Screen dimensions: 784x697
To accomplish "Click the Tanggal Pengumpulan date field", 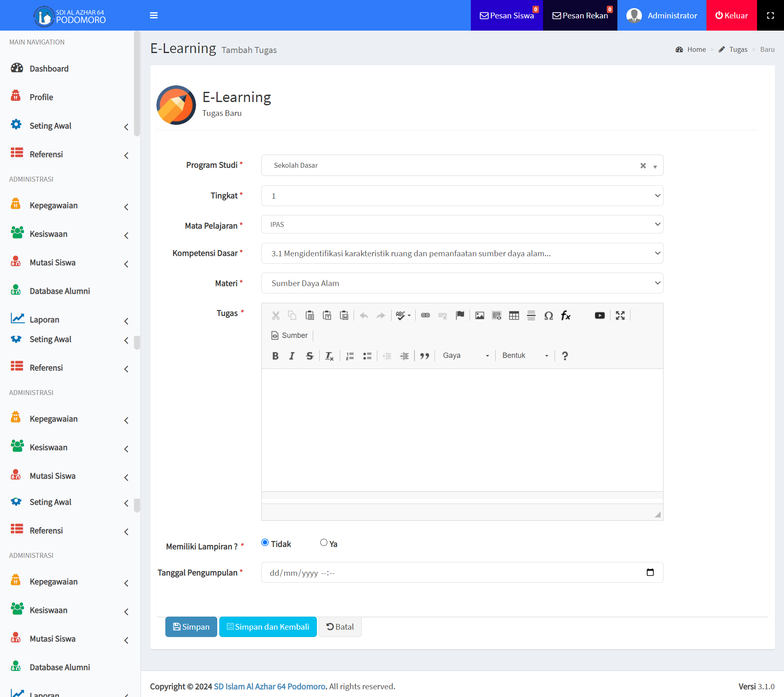I will click(453, 573).
